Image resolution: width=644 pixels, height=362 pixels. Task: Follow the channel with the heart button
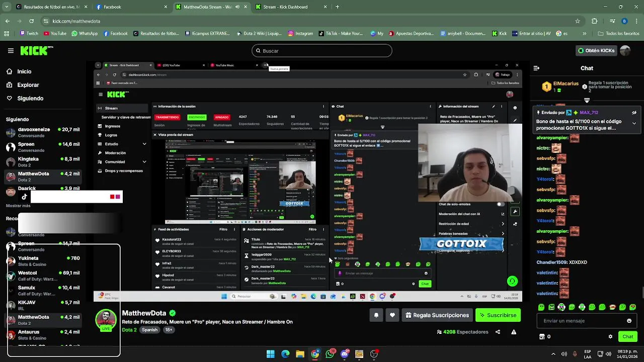click(x=392, y=315)
